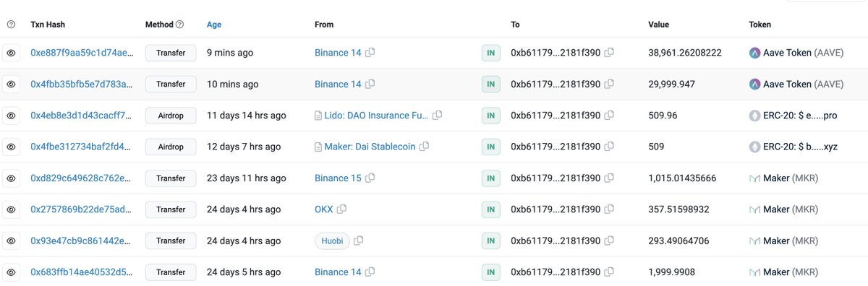Open Binance 14 sender in 10 mins ago row
Screen dimensions: 868x286
[338, 84]
